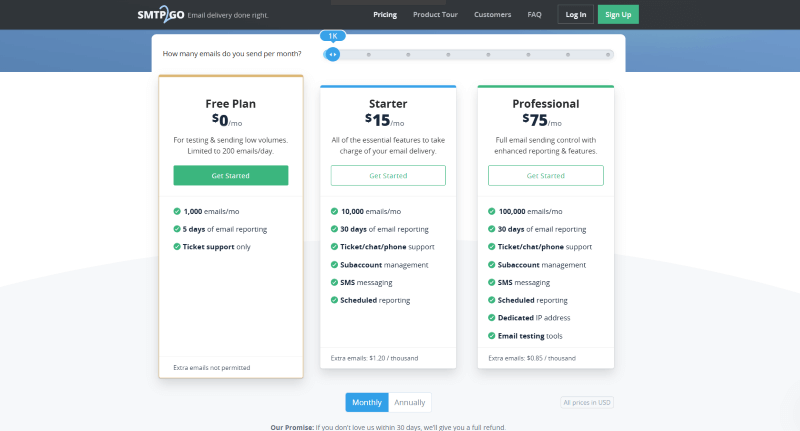Open the Product Tour page
The image size is (800, 431).
point(435,15)
